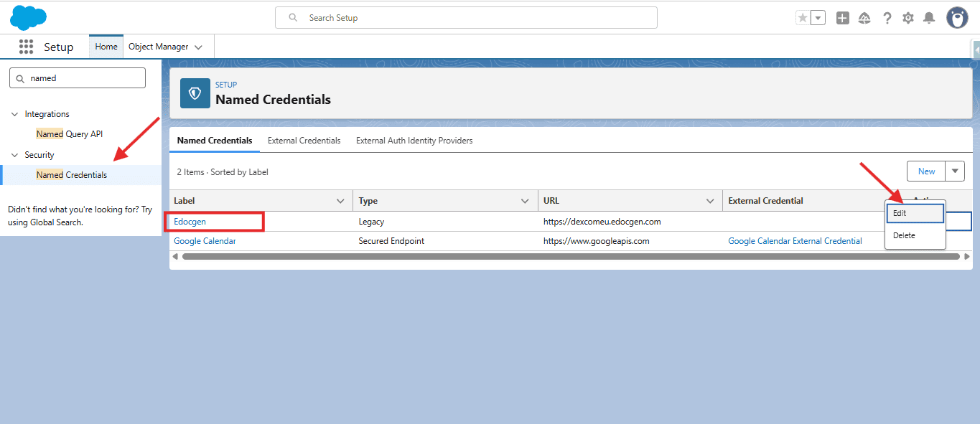Image resolution: width=980 pixels, height=424 pixels.
Task: Expand the Object Manager tab dropdown chevron
Action: click(x=199, y=47)
